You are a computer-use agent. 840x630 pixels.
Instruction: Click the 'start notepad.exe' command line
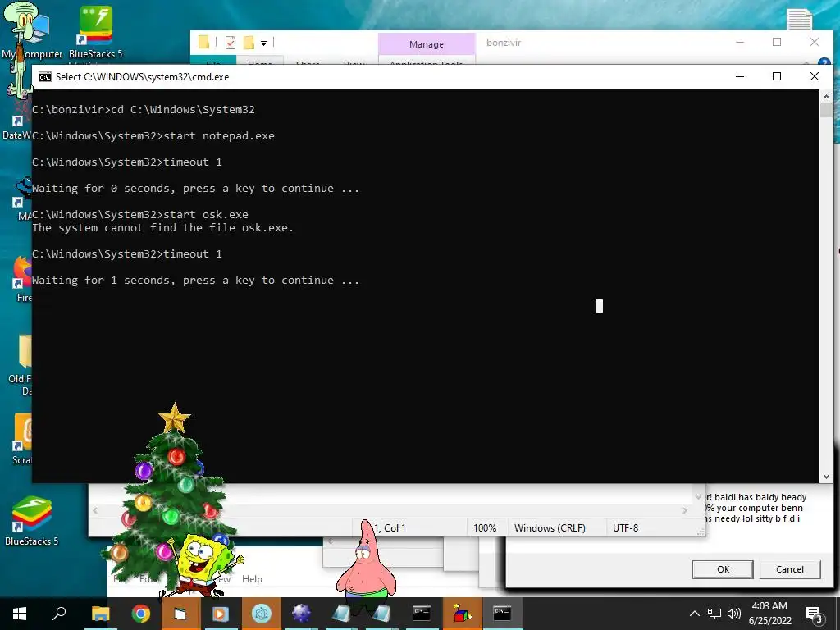153,136
